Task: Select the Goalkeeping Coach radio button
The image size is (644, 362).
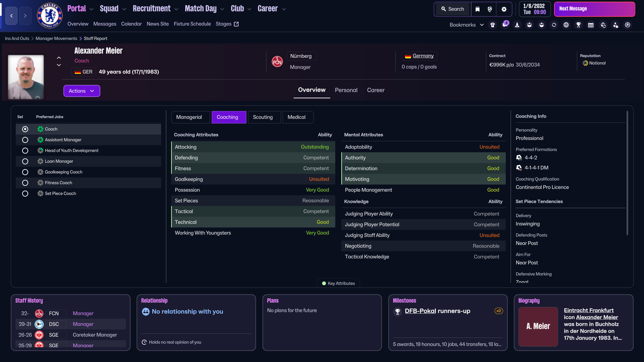Action: click(x=25, y=172)
